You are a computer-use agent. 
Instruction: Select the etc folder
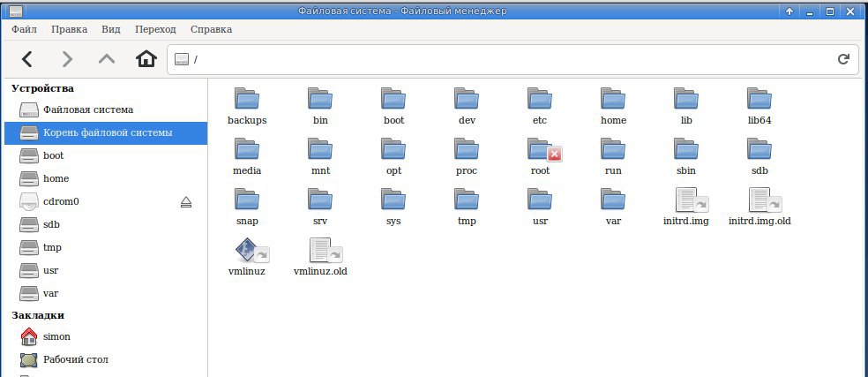coord(540,106)
